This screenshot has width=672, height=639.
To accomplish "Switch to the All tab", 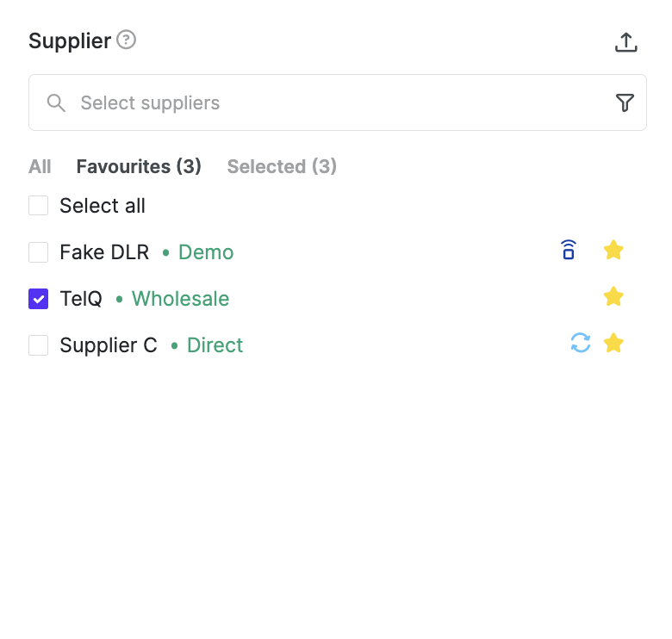I will click(x=40, y=166).
